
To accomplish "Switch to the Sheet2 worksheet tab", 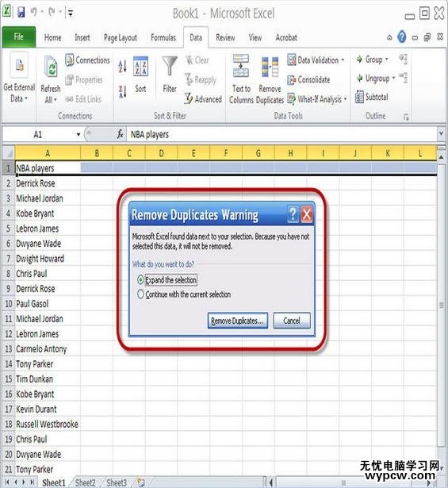I will 85,482.
